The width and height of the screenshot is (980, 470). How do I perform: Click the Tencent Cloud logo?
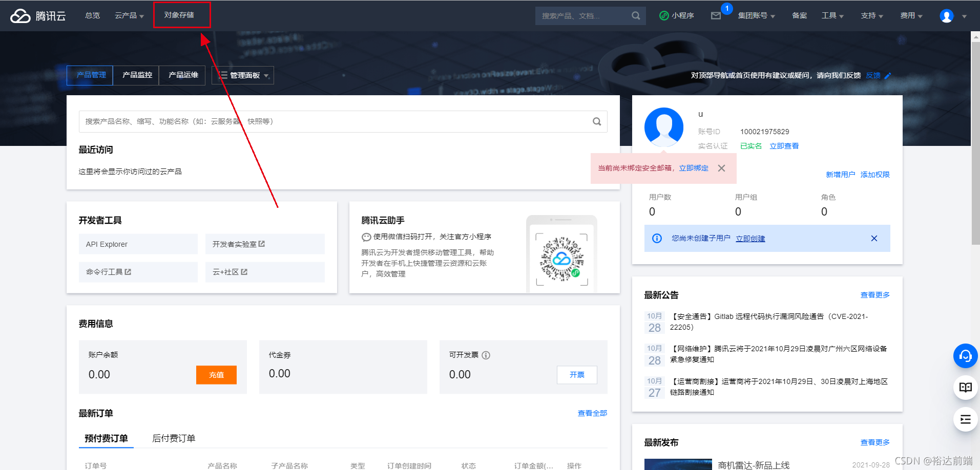click(38, 16)
